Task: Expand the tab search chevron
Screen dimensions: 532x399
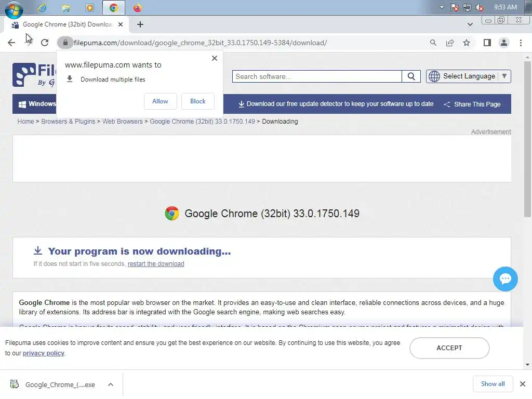Action: pyautogui.click(x=470, y=24)
